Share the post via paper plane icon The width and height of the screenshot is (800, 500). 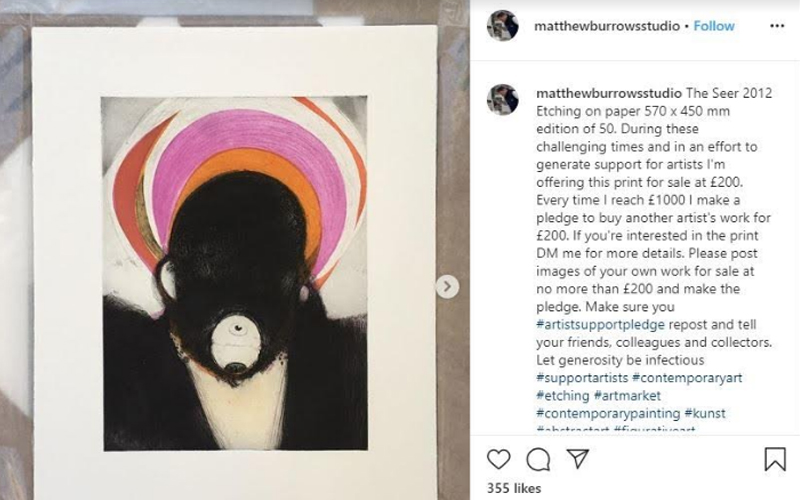pyautogui.click(x=578, y=459)
